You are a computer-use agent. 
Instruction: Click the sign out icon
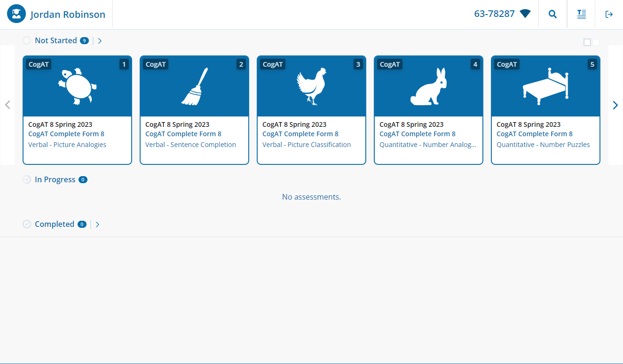coord(609,14)
